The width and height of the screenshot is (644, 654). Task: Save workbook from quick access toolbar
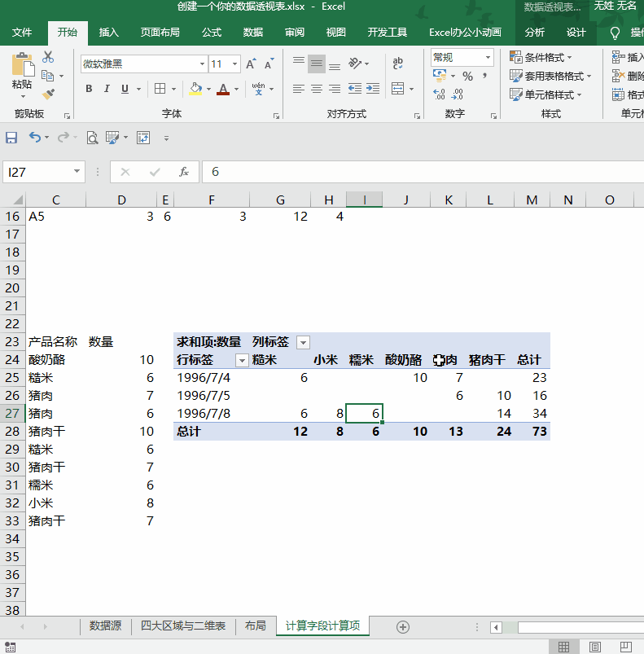pos(11,138)
